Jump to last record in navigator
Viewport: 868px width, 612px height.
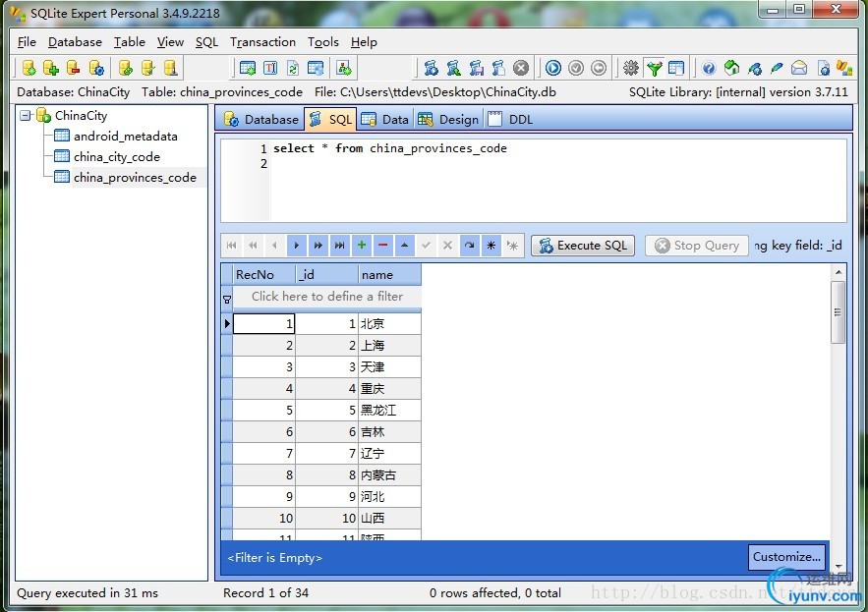click(339, 246)
